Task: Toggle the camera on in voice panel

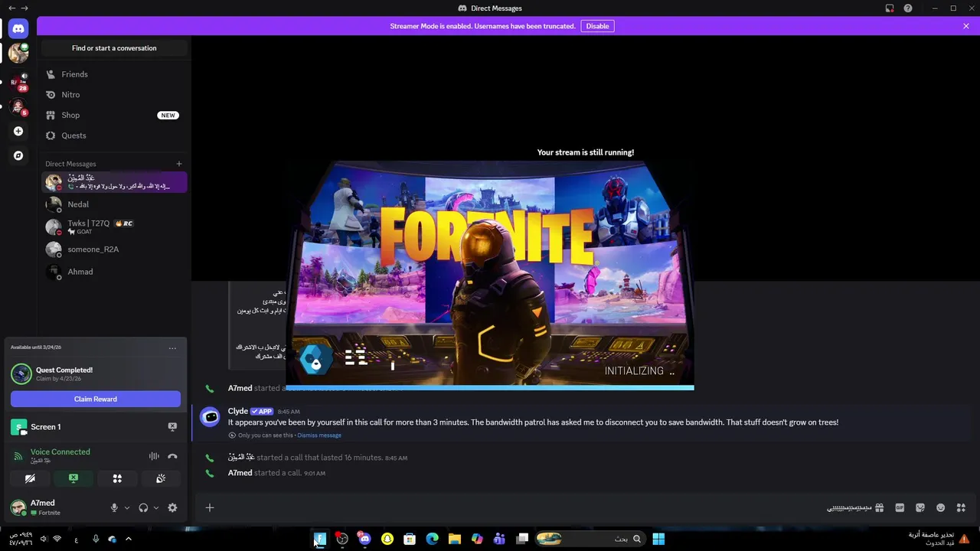Action: coord(30,478)
